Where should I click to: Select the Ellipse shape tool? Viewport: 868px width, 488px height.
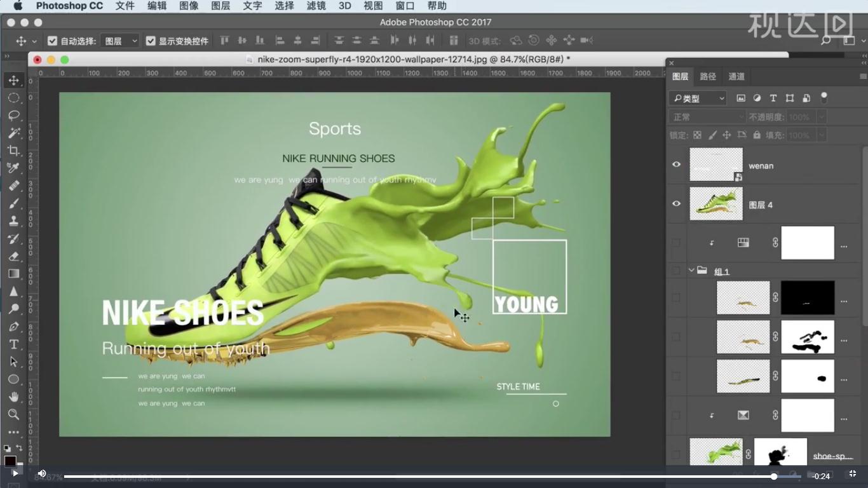(x=13, y=379)
